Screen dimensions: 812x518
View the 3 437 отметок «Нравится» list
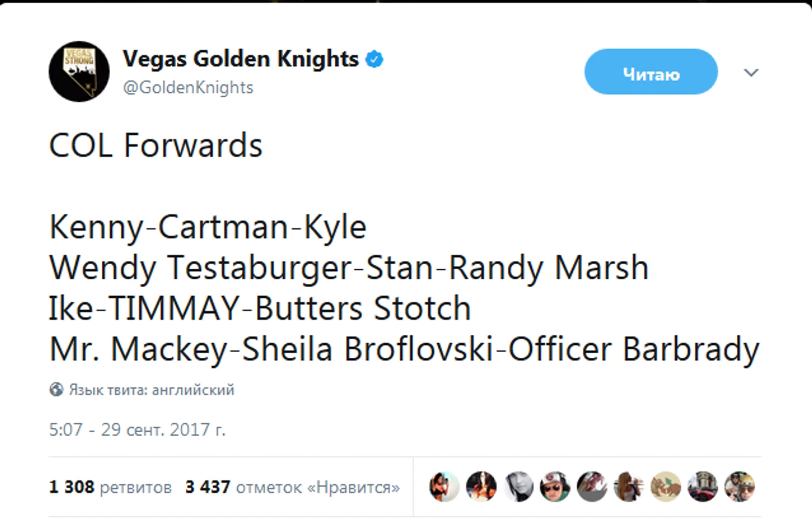point(293,487)
